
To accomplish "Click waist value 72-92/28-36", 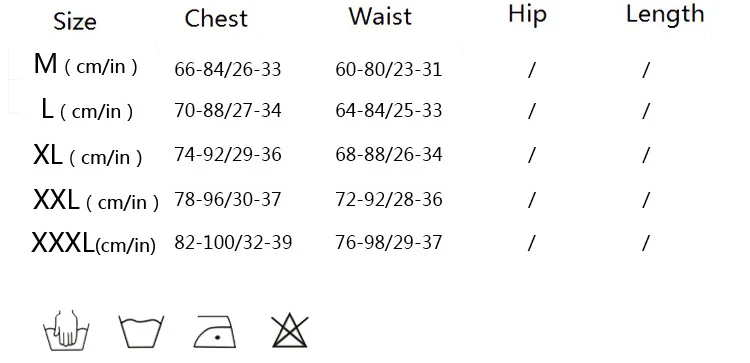I will click(x=388, y=199).
